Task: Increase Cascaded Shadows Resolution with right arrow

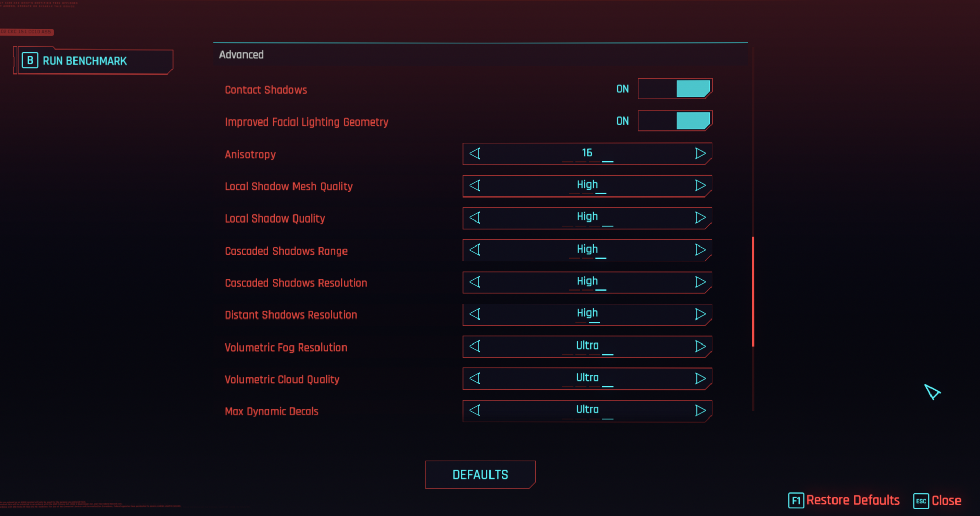Action: (x=700, y=282)
